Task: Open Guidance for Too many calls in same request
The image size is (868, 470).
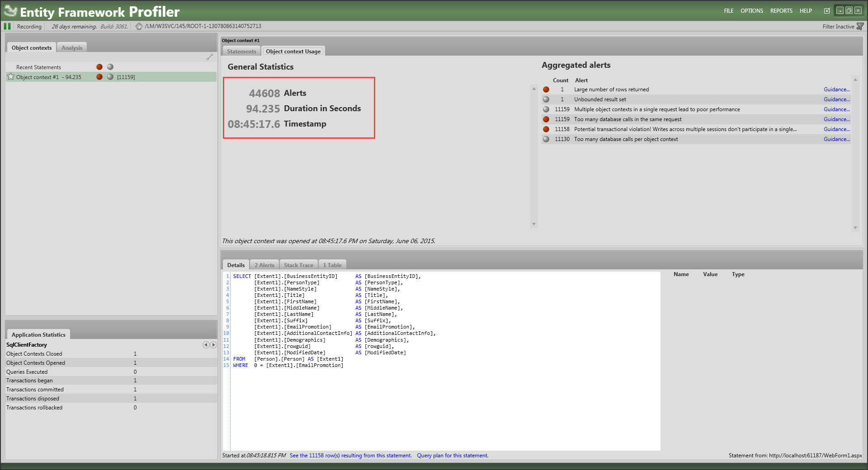Action: click(836, 119)
